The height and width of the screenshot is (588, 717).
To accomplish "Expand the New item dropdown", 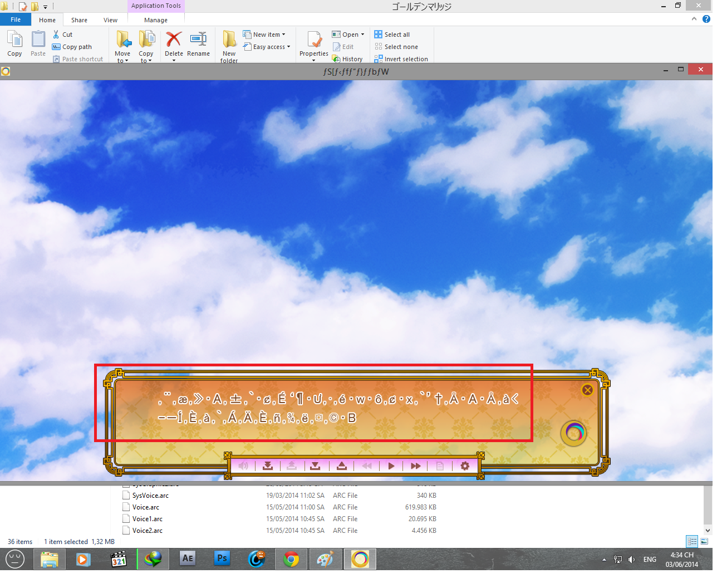I will click(x=264, y=35).
